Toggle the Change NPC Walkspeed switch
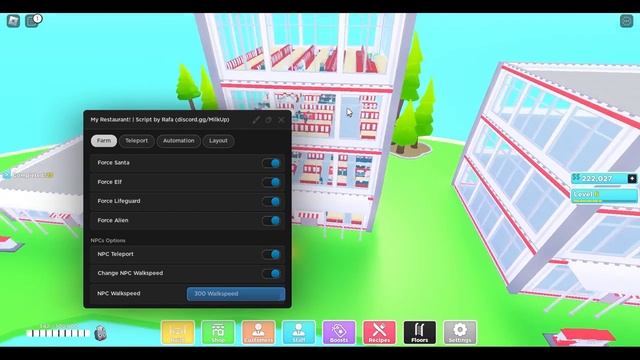Image resolution: width=640 pixels, height=360 pixels. [271, 273]
